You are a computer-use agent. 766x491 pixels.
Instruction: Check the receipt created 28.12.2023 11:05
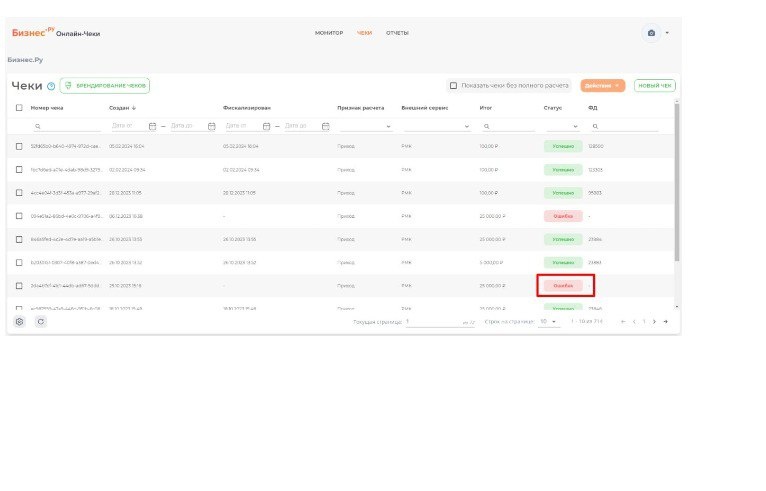19,192
